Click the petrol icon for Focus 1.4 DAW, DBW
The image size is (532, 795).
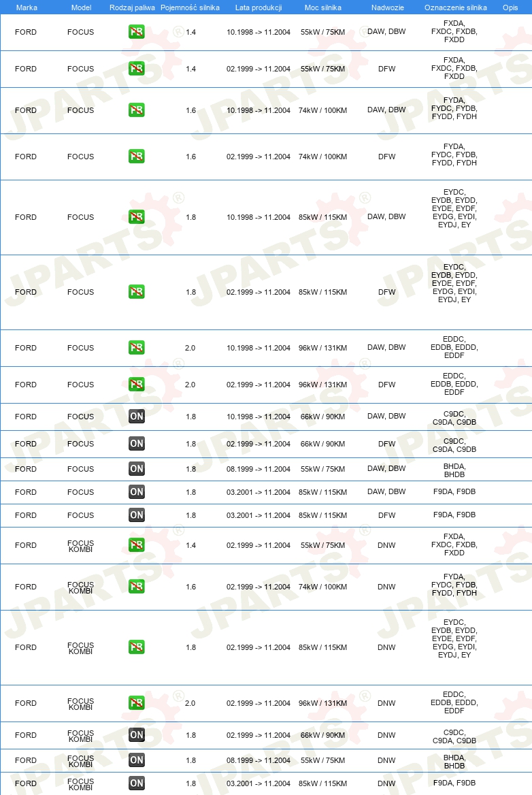(x=136, y=32)
